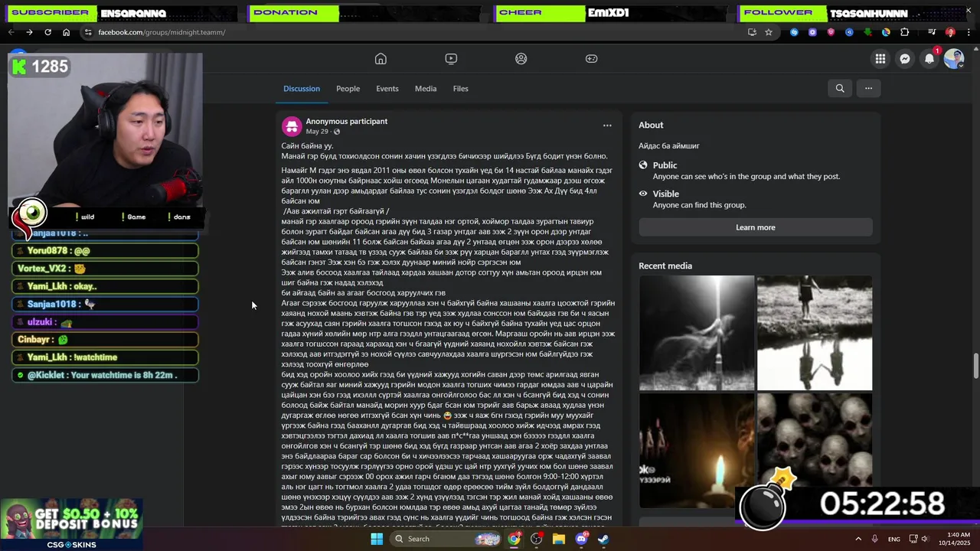980x551 pixels.
Task: Open account profile picture menu
Action: click(954, 59)
